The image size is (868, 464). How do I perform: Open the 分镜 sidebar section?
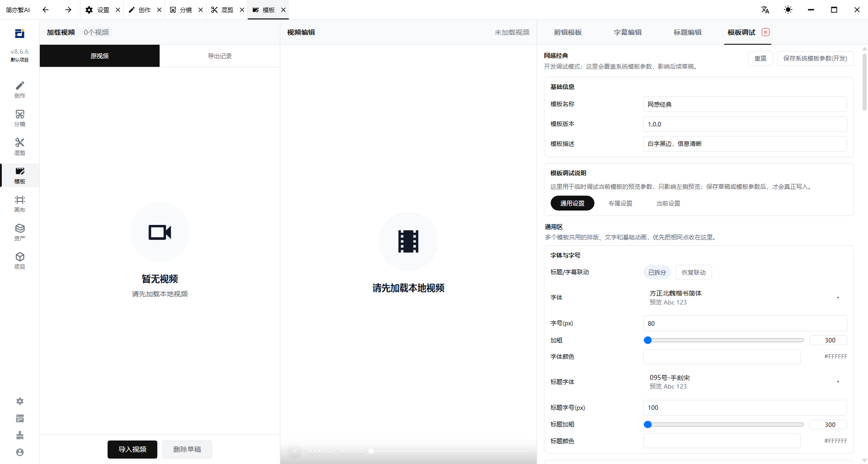19,118
